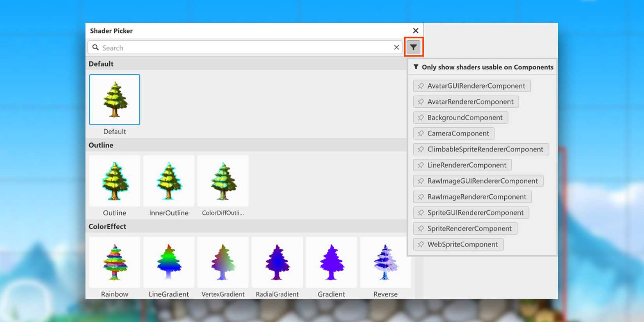Screen dimensions: 644x322
Task: Pin the LineRendererComponent filter icon
Action: (421, 165)
